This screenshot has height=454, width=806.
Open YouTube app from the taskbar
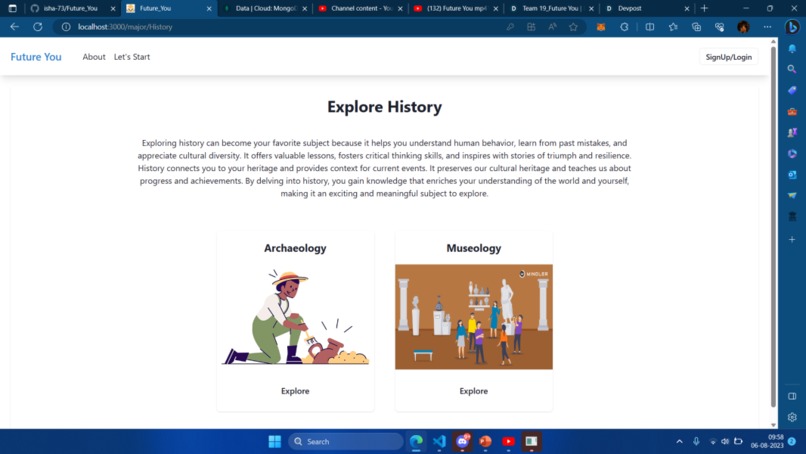pos(508,441)
